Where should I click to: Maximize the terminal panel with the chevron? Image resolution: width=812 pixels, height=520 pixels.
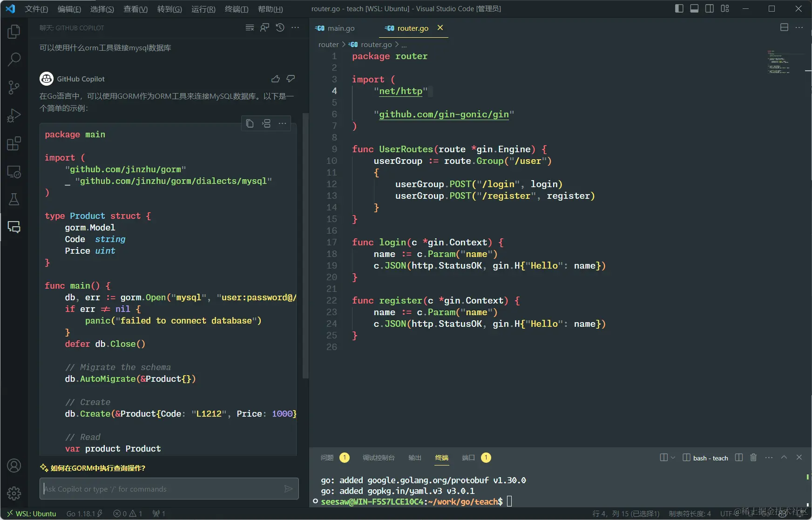tap(784, 458)
